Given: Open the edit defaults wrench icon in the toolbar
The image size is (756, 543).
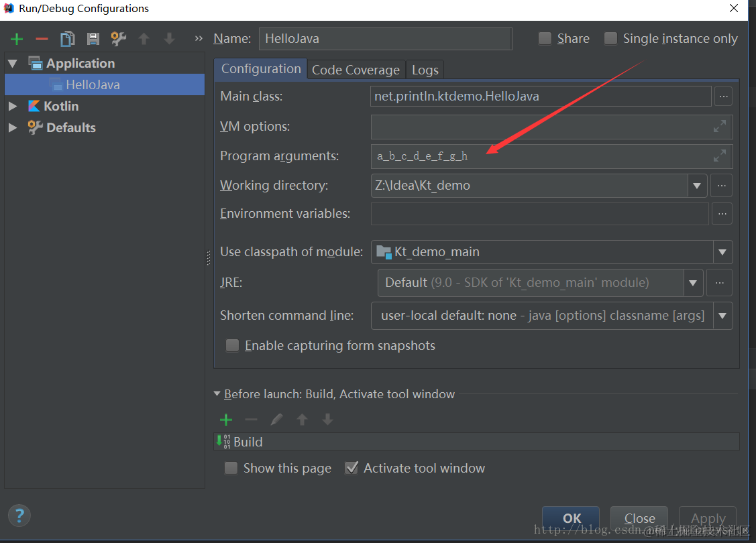Looking at the screenshot, I should 118,39.
